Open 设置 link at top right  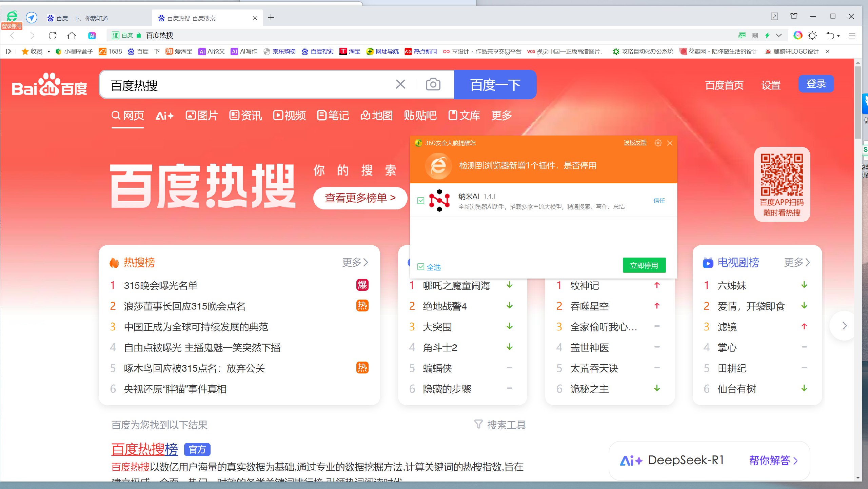(771, 85)
